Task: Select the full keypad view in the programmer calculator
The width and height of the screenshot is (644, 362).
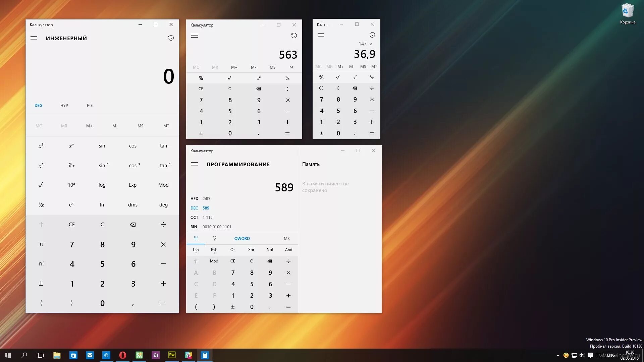Action: coord(196,238)
